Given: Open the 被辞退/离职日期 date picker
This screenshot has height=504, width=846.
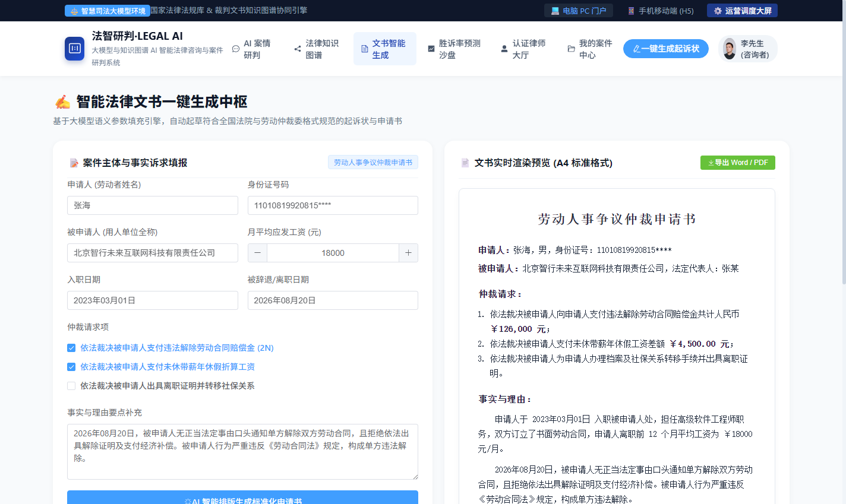Looking at the screenshot, I should tap(333, 300).
